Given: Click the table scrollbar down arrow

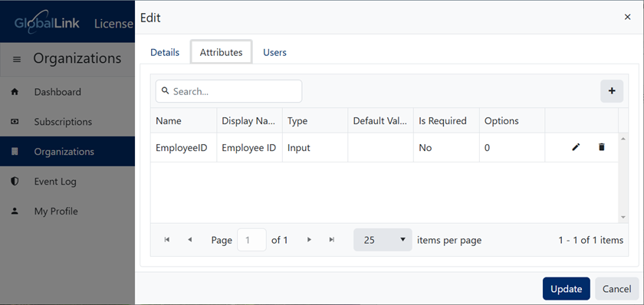Looking at the screenshot, I should click(x=623, y=217).
